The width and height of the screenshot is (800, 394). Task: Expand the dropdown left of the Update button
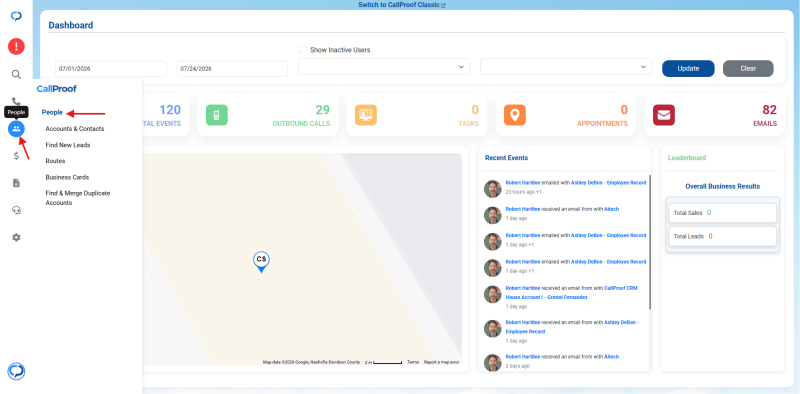(566, 67)
